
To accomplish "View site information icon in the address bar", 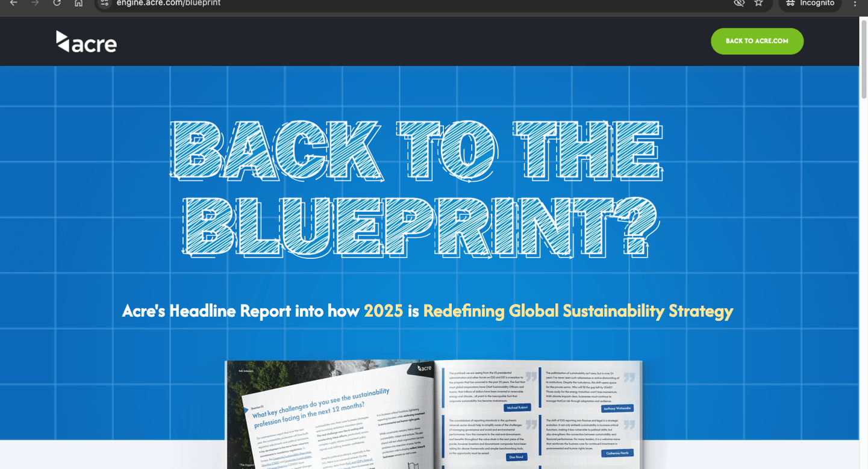I will [105, 3].
